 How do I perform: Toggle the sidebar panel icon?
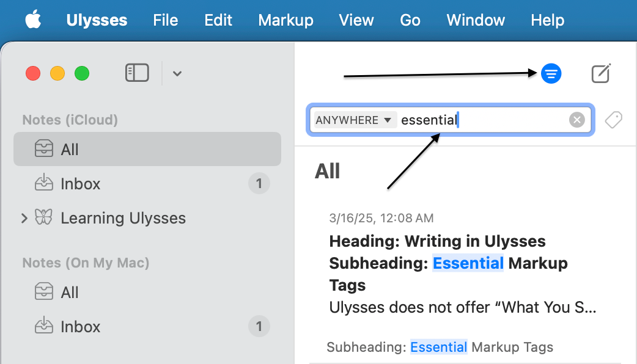pyautogui.click(x=137, y=73)
